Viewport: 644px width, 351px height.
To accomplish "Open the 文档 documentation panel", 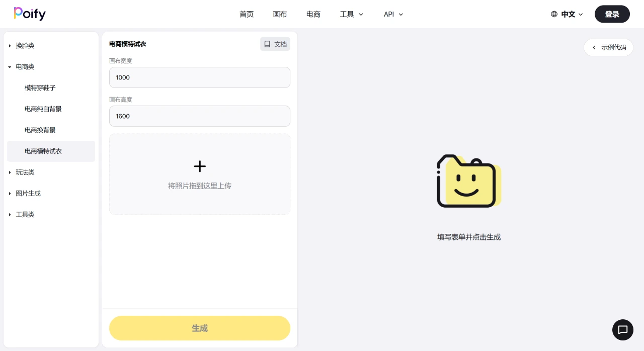I will coord(275,44).
